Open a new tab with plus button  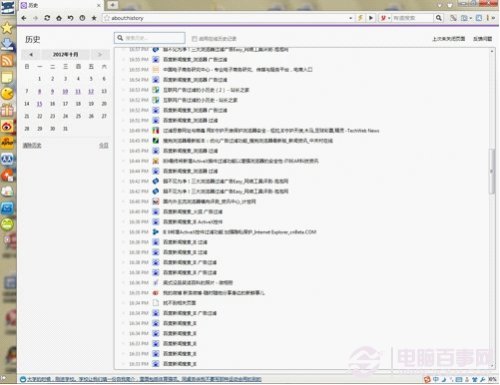coord(112,5)
